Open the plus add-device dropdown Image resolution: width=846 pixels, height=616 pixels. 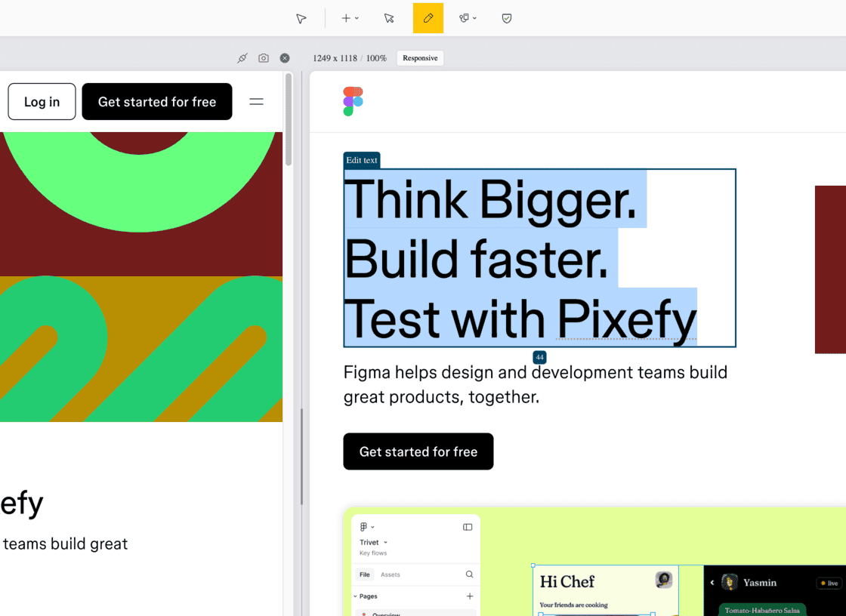tap(350, 18)
